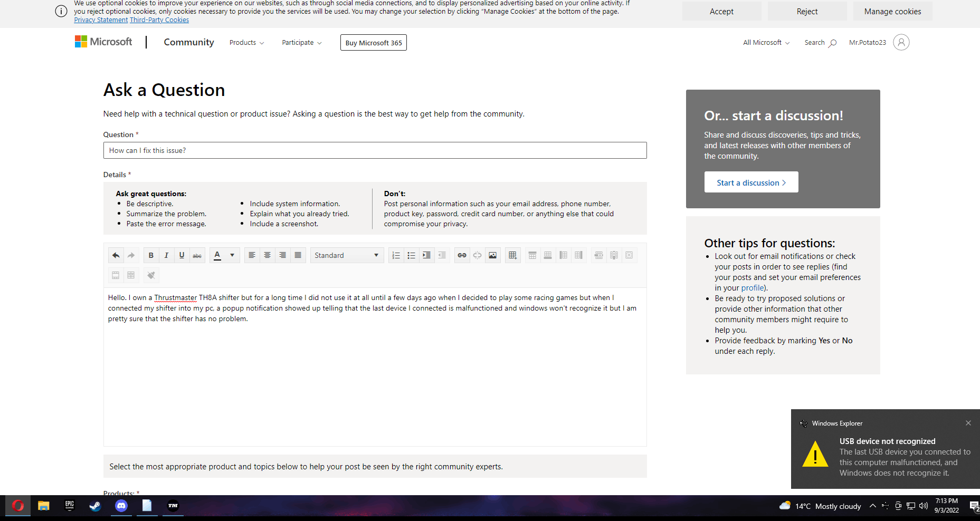Viewport: 980px width, 521px height.
Task: Align text right
Action: [x=283, y=255]
